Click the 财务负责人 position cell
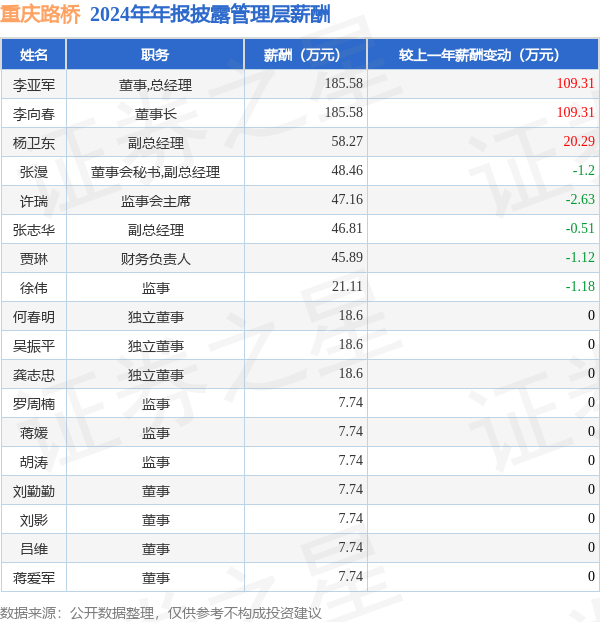The image size is (600, 622). (155, 259)
